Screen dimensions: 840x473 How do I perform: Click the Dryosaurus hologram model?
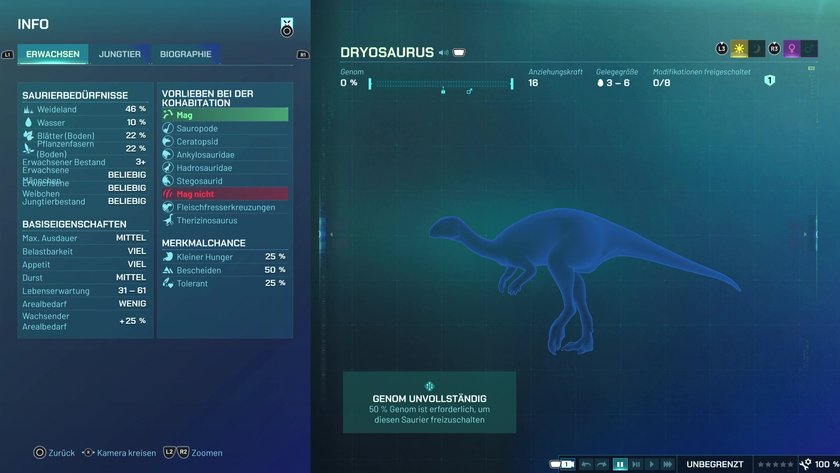585,279
